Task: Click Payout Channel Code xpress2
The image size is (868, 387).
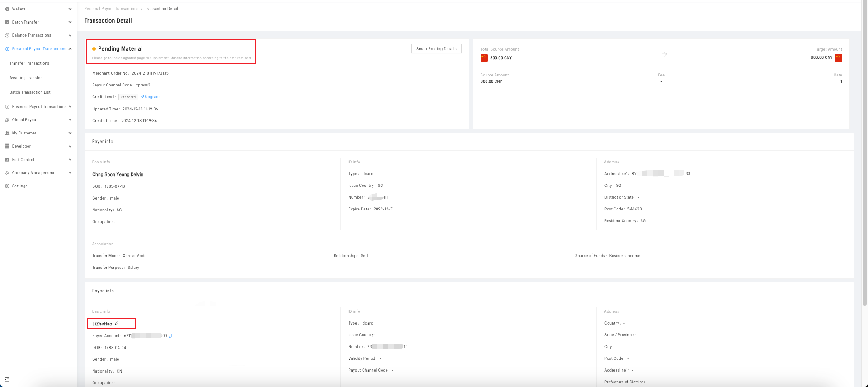Action: (121, 85)
